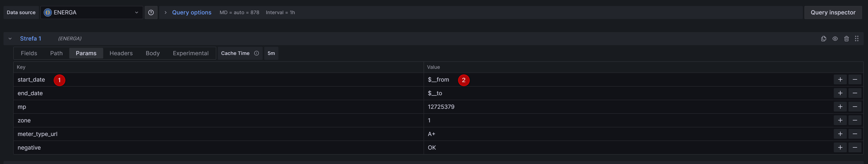Add a new param below the mp row
The width and height of the screenshot is (868, 164).
click(840, 106)
